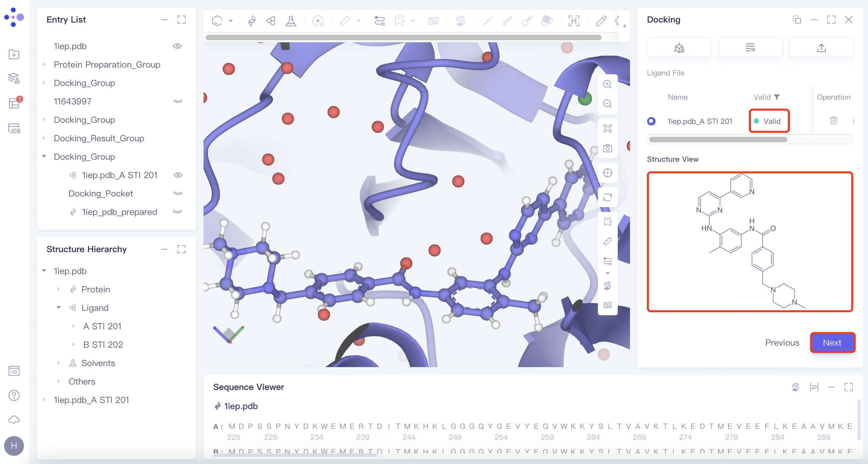Screen dimensions: 868x464
Task: Capture a screenshot using the camera icon
Action: [x=607, y=148]
